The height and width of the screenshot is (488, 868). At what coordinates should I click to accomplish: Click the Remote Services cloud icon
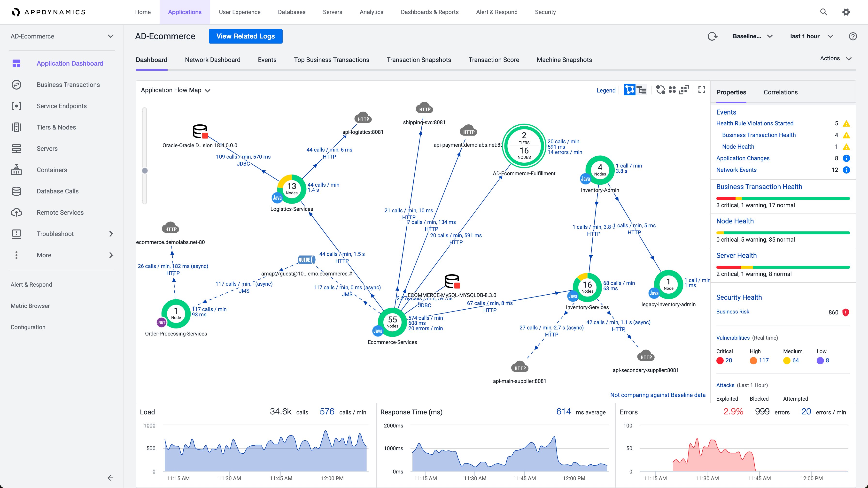click(16, 213)
